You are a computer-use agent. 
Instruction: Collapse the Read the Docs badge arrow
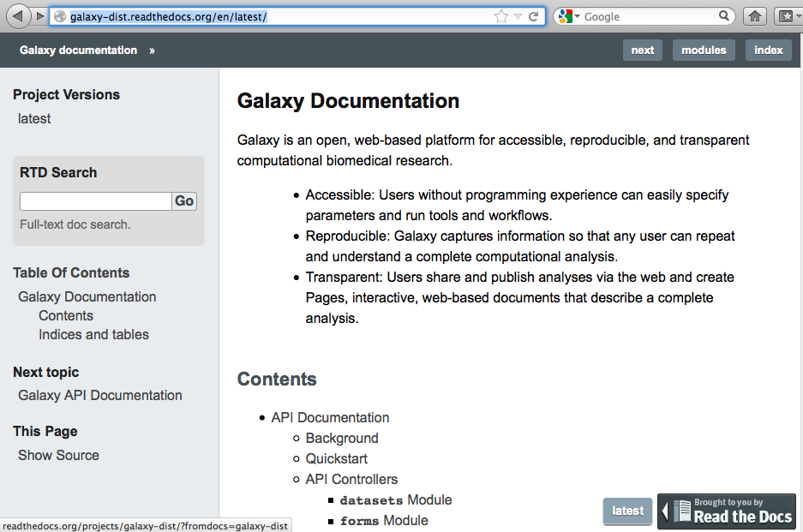(665, 511)
